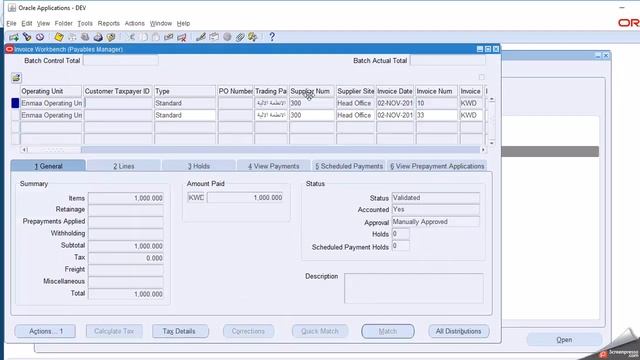
Task: Open the Edit menu
Action: [27, 24]
